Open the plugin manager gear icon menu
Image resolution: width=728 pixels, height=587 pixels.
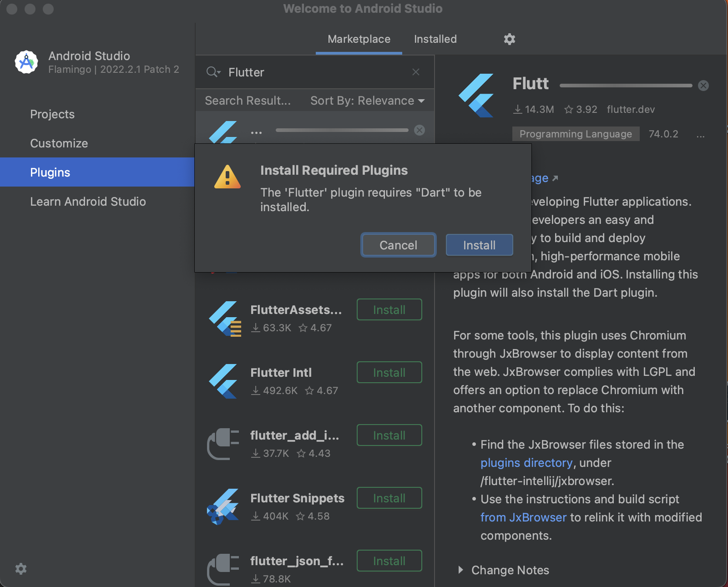click(509, 39)
